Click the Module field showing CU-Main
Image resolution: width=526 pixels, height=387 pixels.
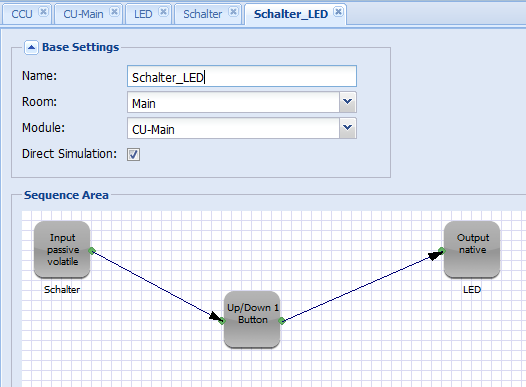pyautogui.click(x=233, y=128)
